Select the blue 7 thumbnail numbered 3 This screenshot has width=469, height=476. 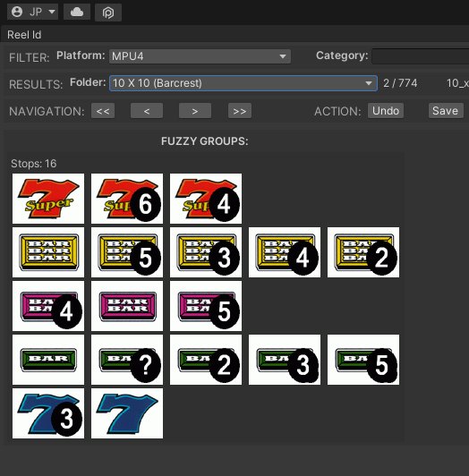tap(48, 413)
